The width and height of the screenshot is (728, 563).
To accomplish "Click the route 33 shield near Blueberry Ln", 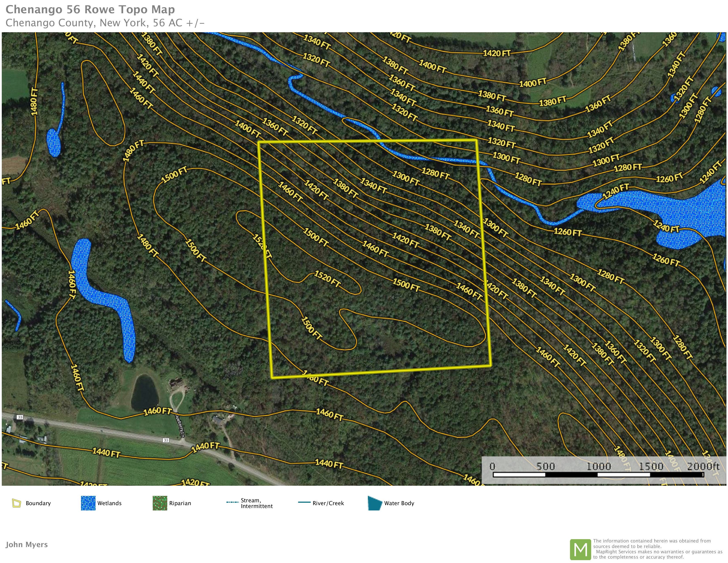I will (x=166, y=440).
